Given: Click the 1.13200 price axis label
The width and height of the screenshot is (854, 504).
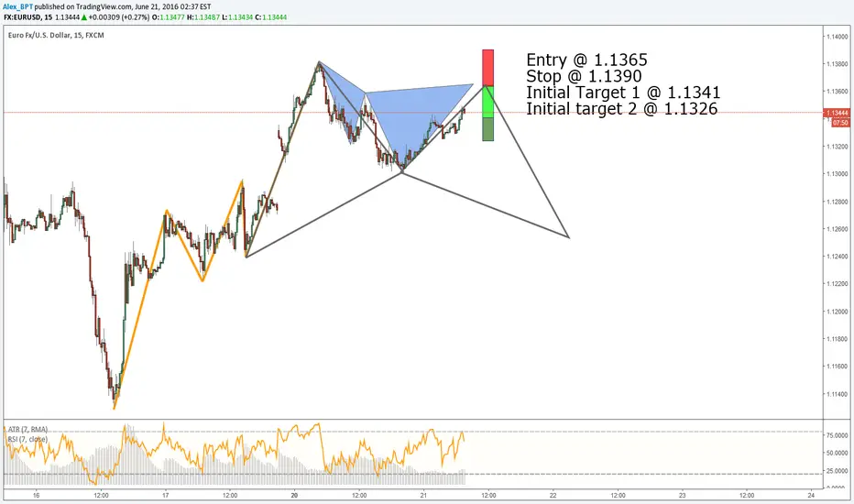Looking at the screenshot, I should 837,147.
